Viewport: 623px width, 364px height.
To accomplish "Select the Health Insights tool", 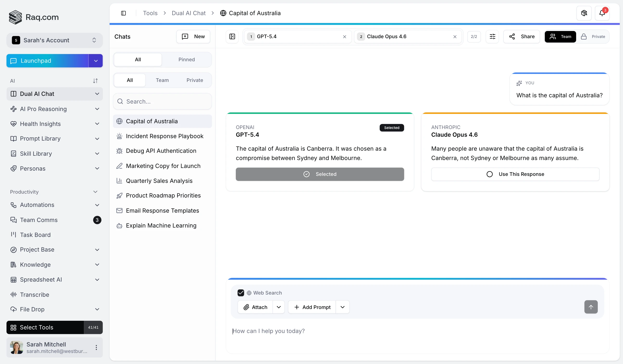I will (40, 124).
